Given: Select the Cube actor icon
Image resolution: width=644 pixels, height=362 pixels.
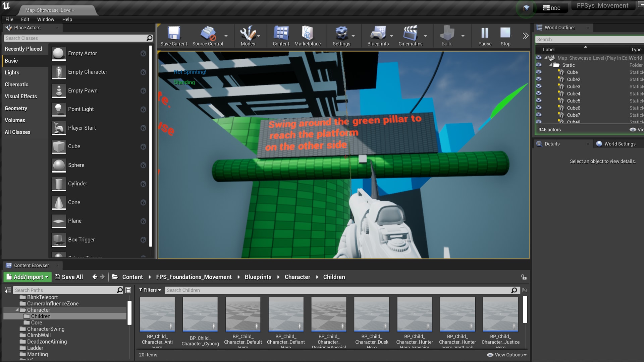Looking at the screenshot, I should (59, 146).
